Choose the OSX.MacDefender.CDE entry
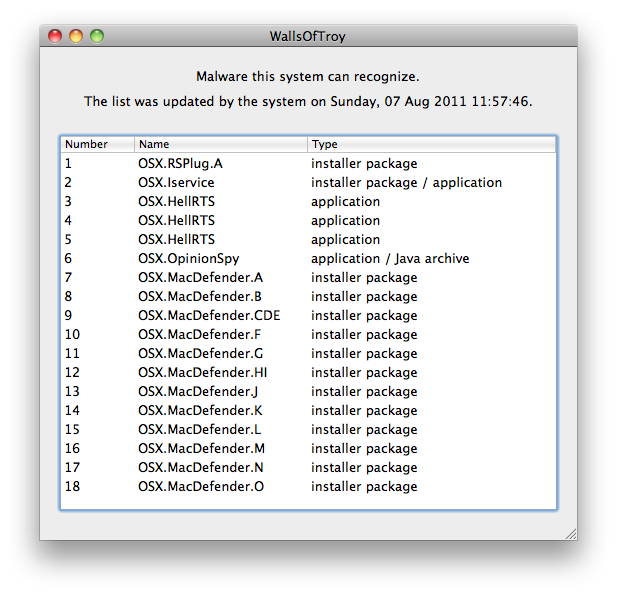 208,315
